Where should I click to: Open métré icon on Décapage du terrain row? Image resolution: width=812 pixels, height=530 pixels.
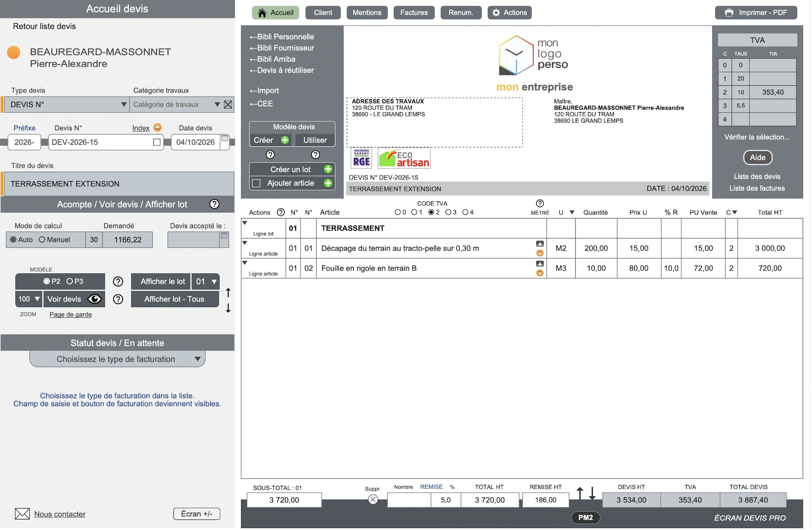pyautogui.click(x=540, y=244)
